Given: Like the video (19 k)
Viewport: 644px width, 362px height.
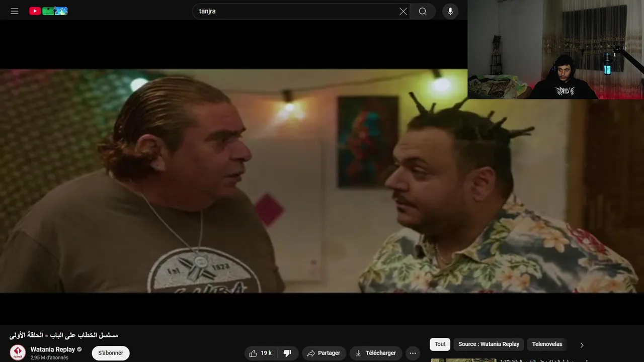Looking at the screenshot, I should [x=260, y=353].
